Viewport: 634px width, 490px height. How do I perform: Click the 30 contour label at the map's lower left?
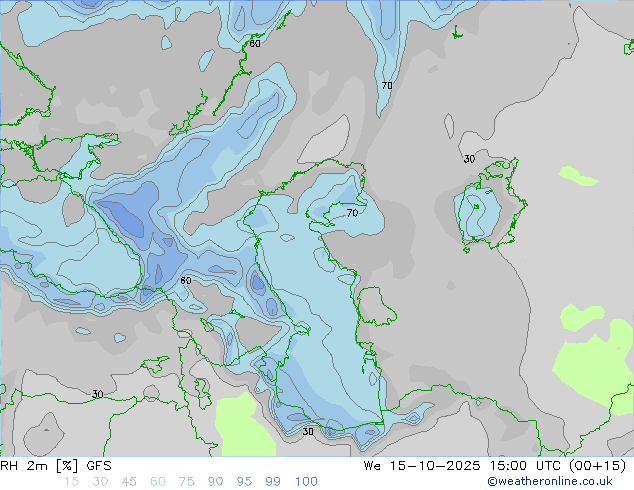pos(97,394)
